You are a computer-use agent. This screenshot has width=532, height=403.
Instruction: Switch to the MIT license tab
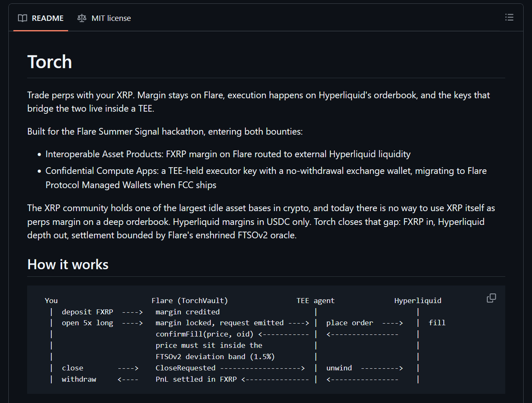click(104, 18)
